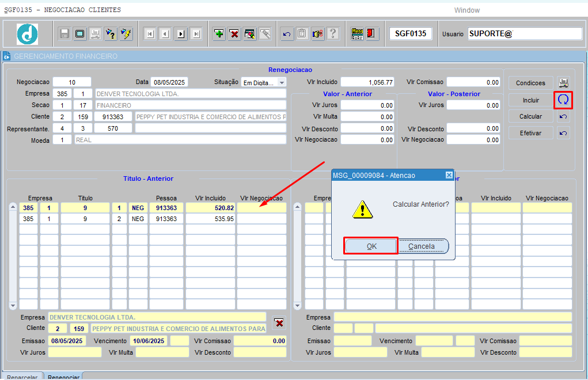
Task: Close the MSG_00009084 Atencao dialog
Action: 449,175
